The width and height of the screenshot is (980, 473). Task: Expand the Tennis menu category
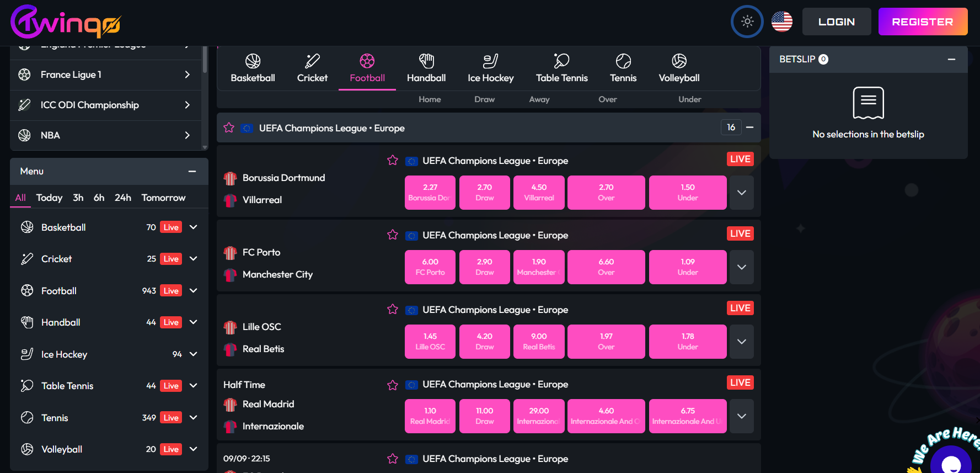[x=194, y=417]
